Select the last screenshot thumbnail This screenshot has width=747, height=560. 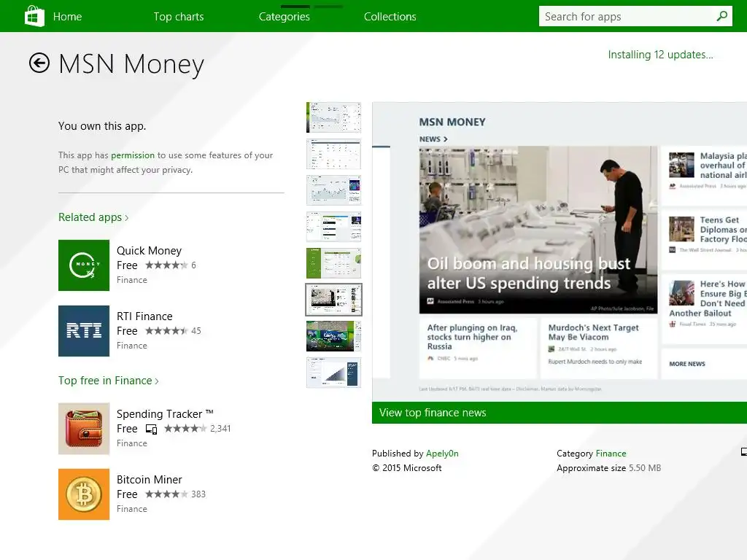tap(333, 373)
